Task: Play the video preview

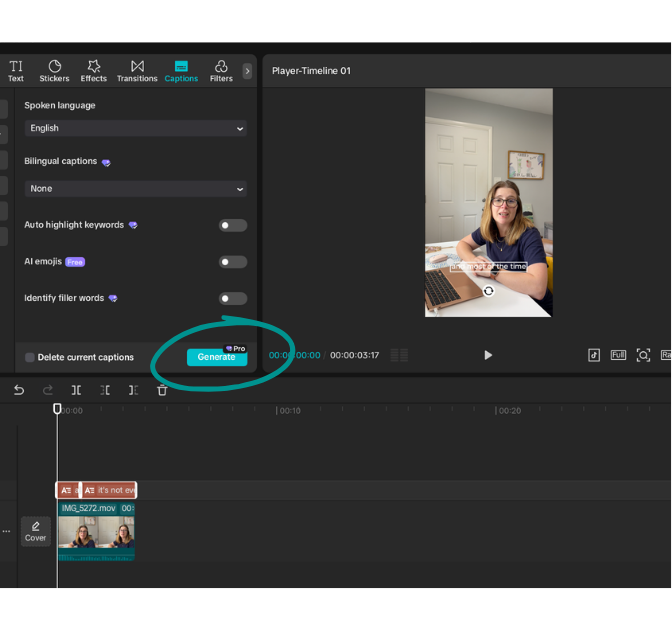Action: (x=488, y=355)
